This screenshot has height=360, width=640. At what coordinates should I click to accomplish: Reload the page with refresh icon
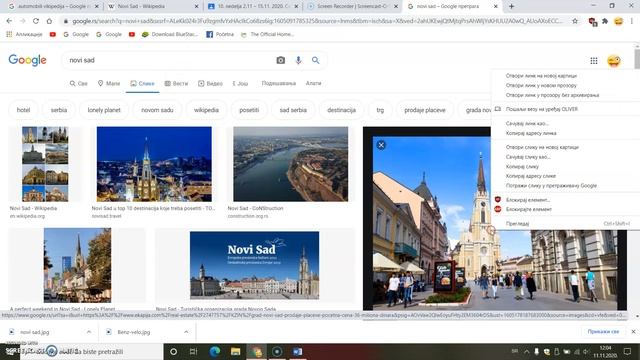point(36,21)
